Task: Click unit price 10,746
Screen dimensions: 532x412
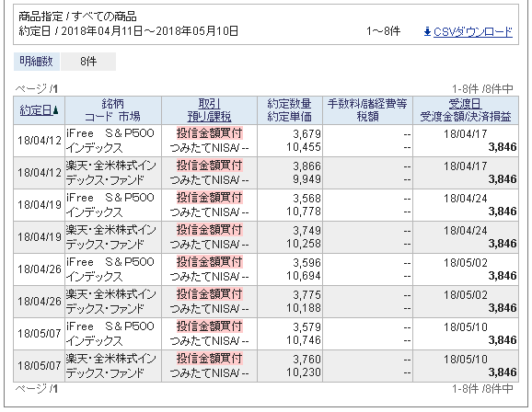Action: (304, 340)
